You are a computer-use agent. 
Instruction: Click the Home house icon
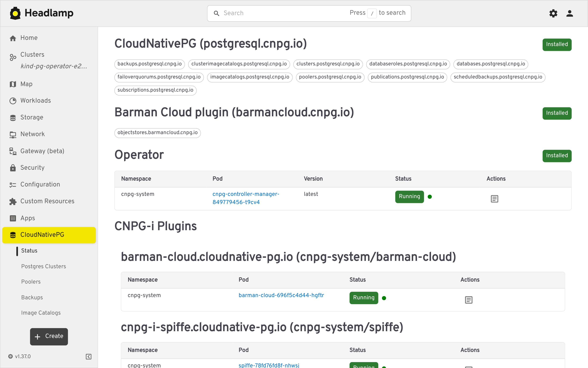[13, 38]
